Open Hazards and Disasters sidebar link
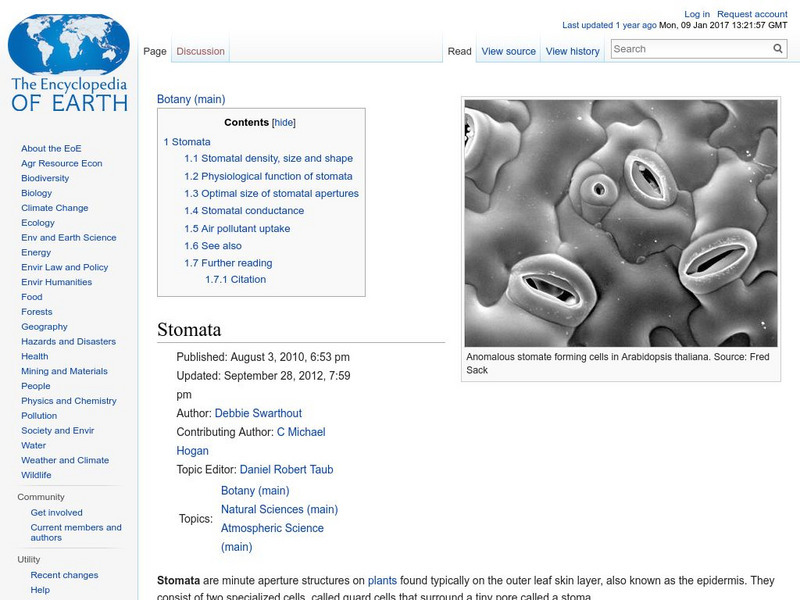 (68, 341)
